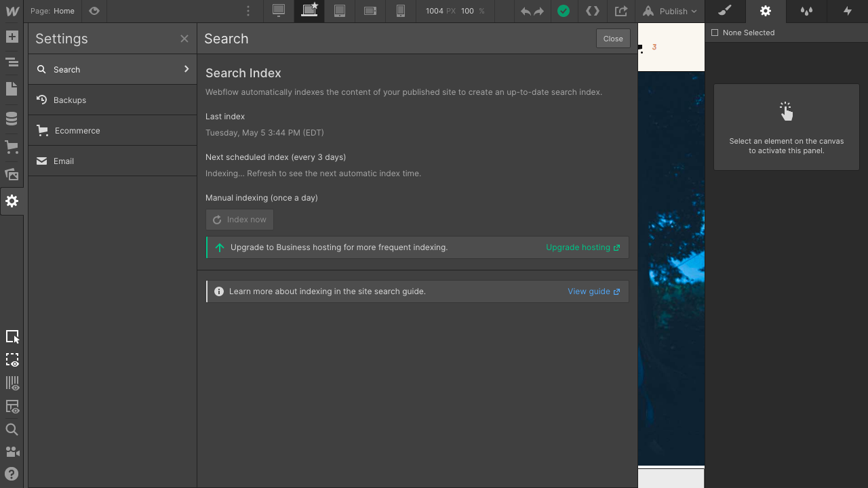Switch to the Style Manager drops tab
868x488 pixels.
(x=806, y=11)
